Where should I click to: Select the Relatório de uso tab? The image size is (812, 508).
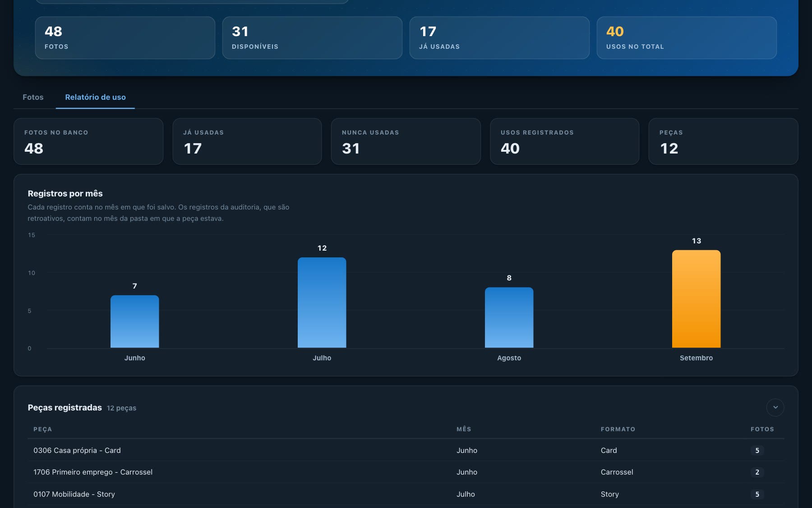[x=95, y=97]
